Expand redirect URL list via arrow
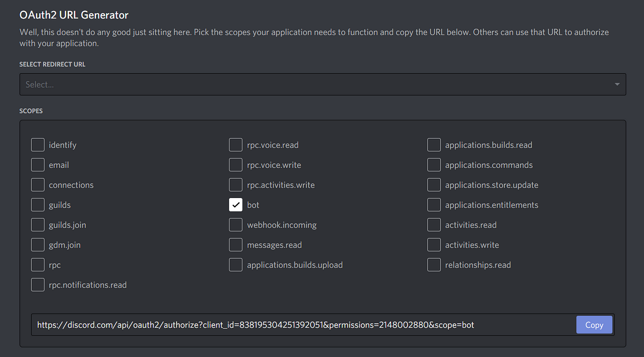Image resolution: width=644 pixels, height=357 pixels. (617, 85)
